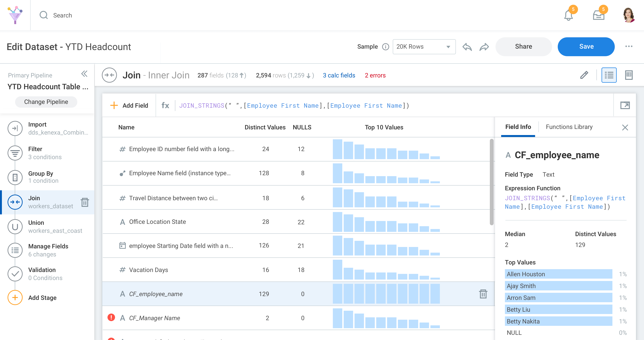Expand the formula editor icon

point(625,105)
